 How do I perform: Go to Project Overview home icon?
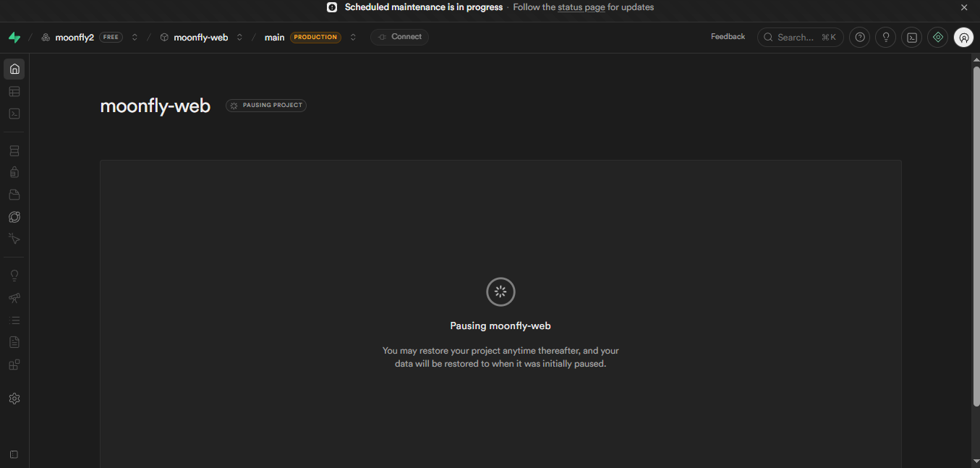point(14,69)
